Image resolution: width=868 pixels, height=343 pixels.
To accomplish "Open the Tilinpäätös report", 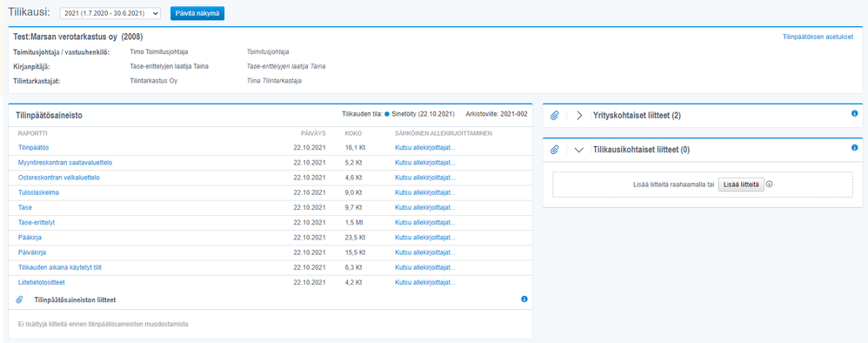I will click(34, 147).
